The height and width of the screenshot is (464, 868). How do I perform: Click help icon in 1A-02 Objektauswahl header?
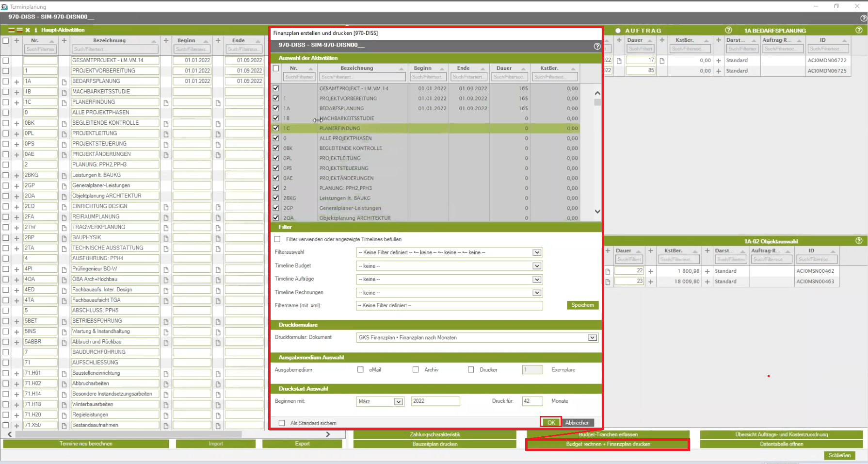(x=859, y=241)
